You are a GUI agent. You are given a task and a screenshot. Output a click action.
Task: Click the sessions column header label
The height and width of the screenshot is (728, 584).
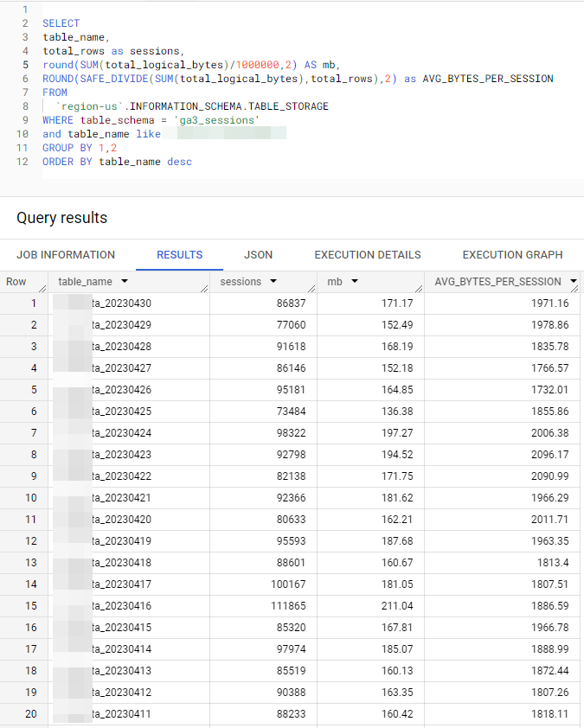tap(241, 282)
